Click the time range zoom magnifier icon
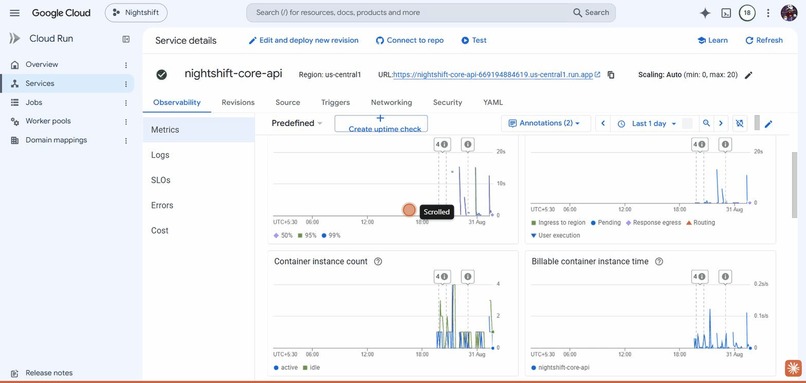806x383 pixels. (x=707, y=123)
